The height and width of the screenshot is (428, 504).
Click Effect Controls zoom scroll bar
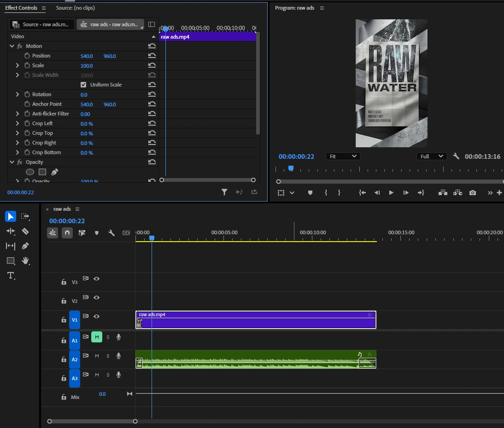[x=207, y=180]
